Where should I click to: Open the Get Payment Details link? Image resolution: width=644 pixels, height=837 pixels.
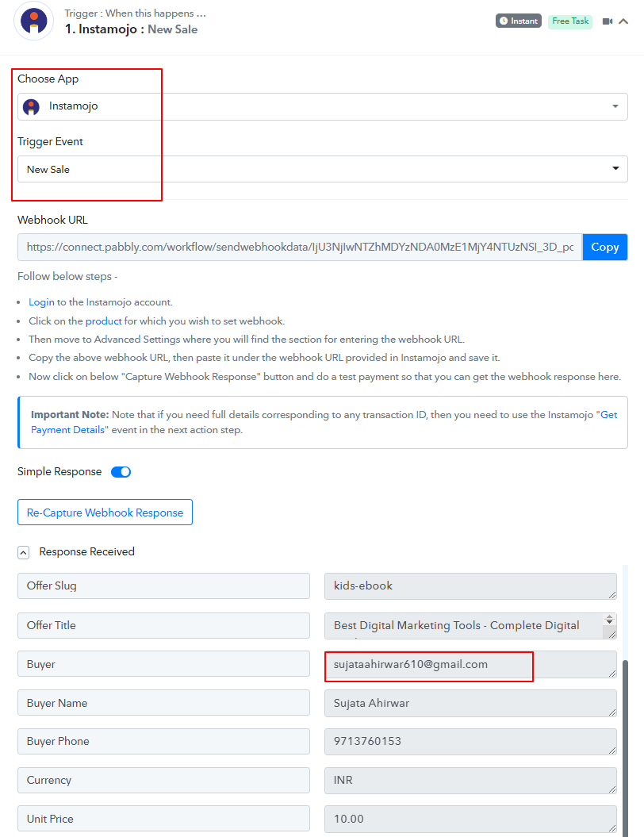(x=324, y=422)
